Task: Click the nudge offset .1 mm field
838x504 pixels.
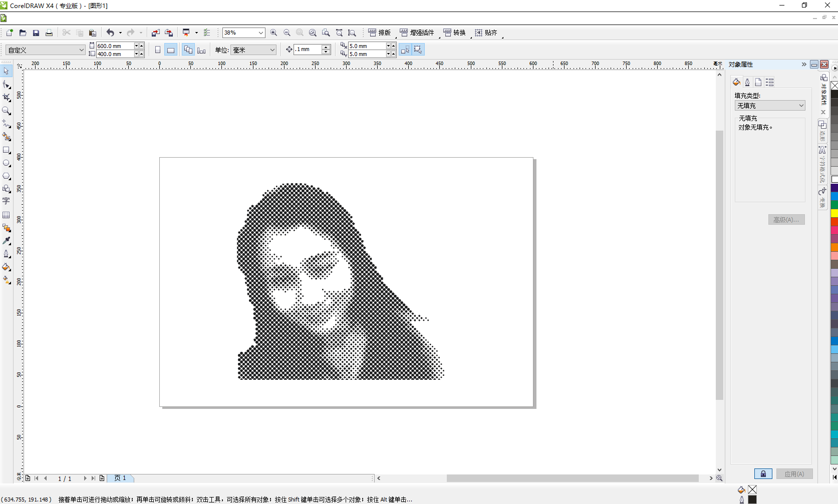Action: tap(308, 50)
